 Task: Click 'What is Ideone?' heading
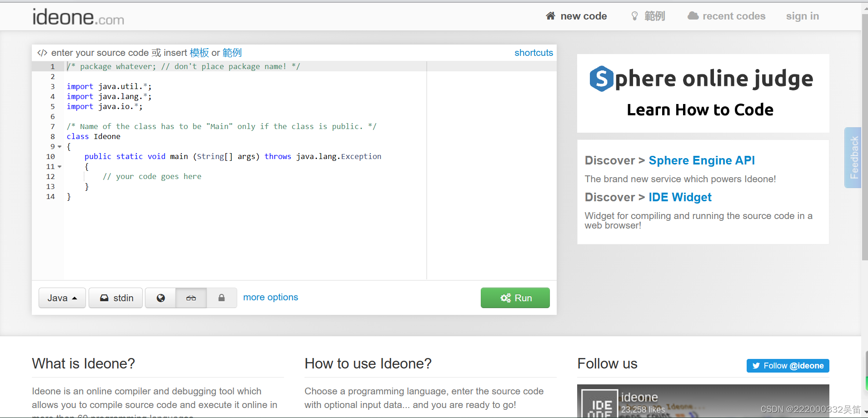coord(84,363)
